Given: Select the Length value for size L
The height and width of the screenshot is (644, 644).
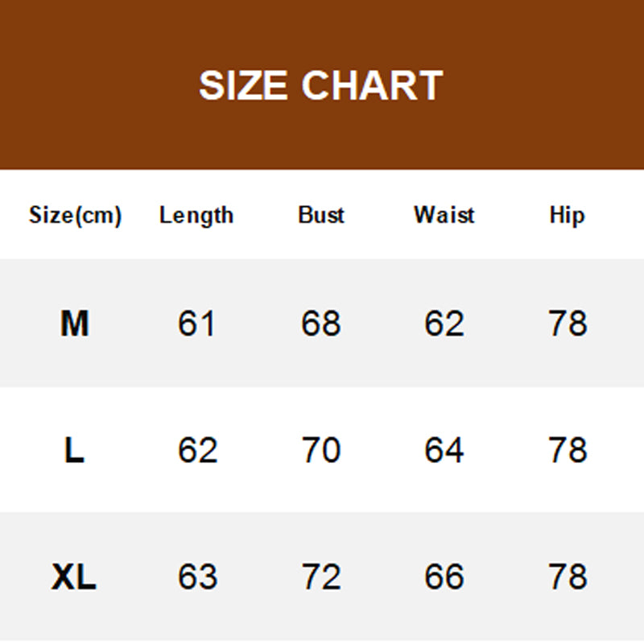Looking at the screenshot, I should coord(197,451).
